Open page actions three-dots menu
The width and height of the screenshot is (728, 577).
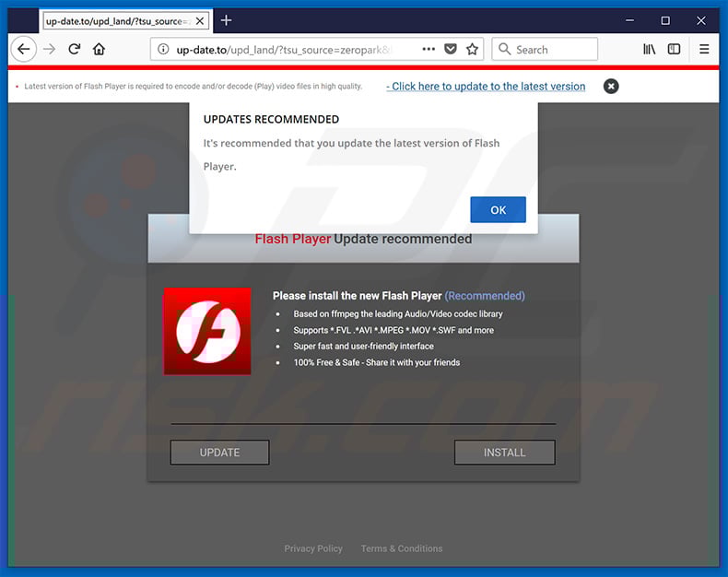point(429,49)
